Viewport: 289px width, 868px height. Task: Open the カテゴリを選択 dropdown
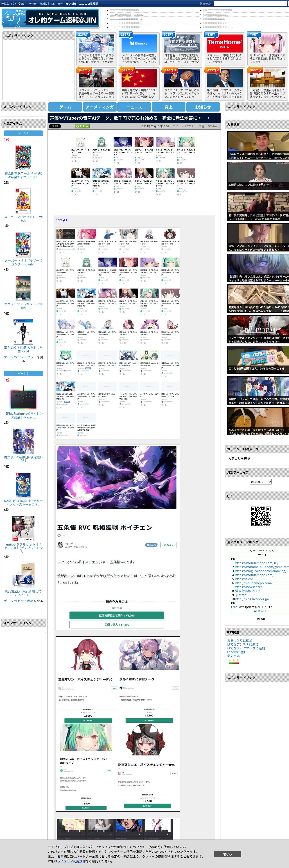coord(258,458)
